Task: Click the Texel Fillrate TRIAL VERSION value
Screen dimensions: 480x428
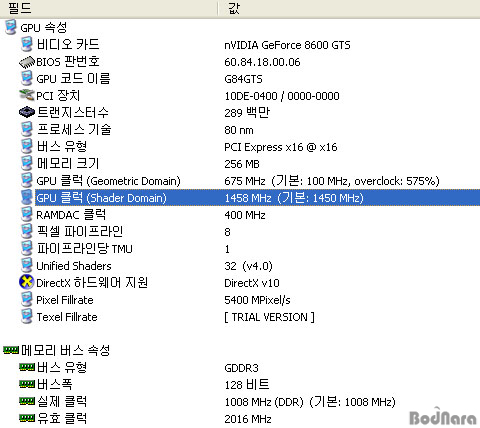Action: pos(269,317)
